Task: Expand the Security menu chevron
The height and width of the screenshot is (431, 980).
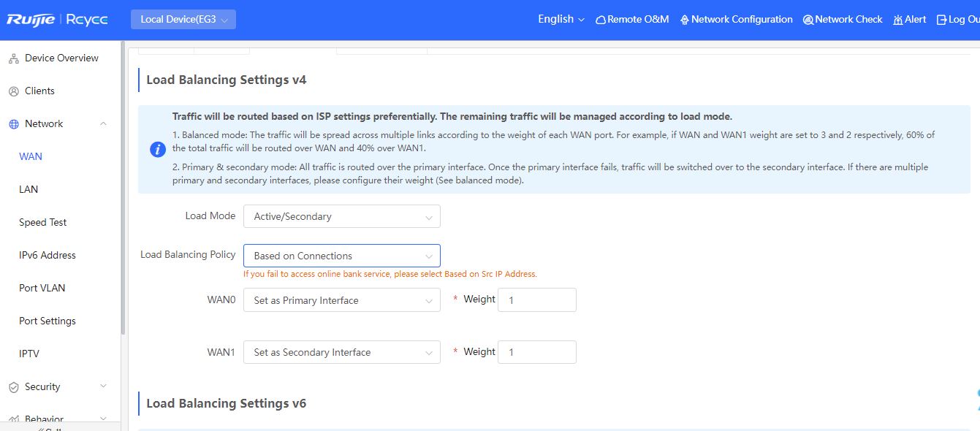Action: pos(103,386)
